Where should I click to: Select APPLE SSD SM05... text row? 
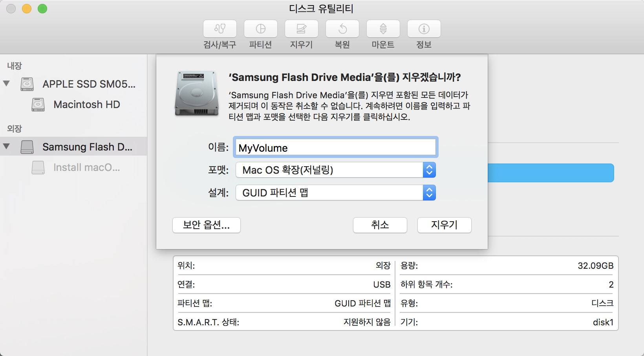tap(89, 84)
